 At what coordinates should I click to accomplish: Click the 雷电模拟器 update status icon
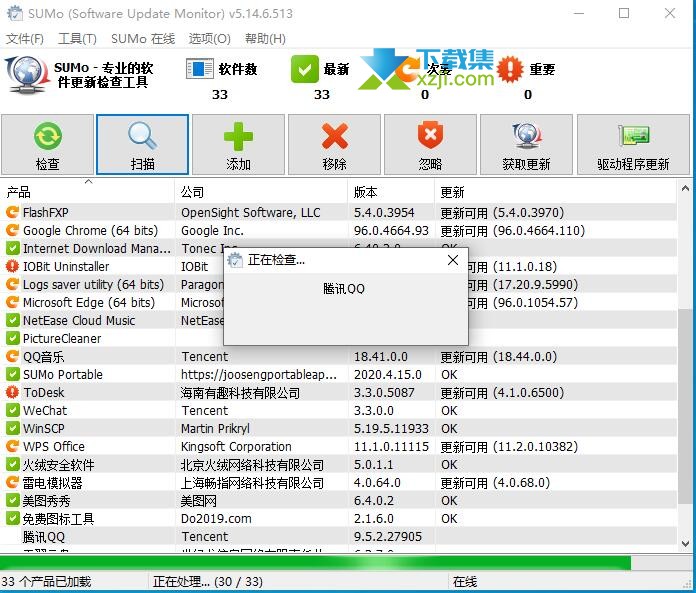tap(12, 482)
